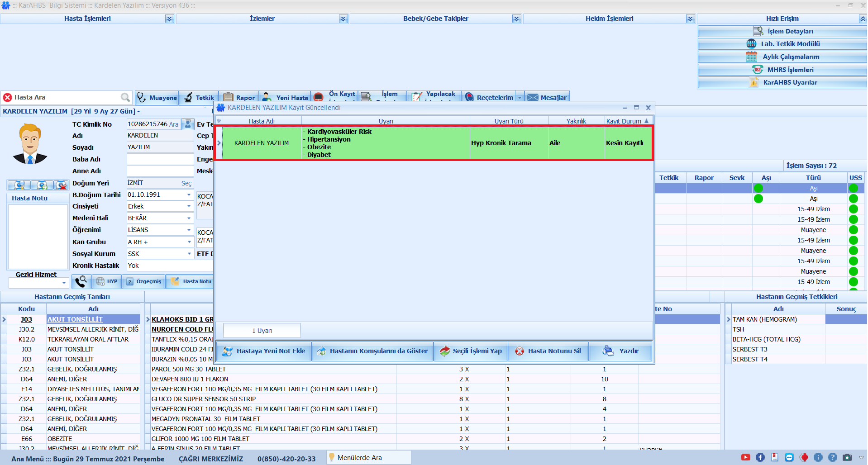Click Hastaya Yeni Not Ekle button
Image resolution: width=868 pixels, height=465 pixels.
click(x=264, y=351)
